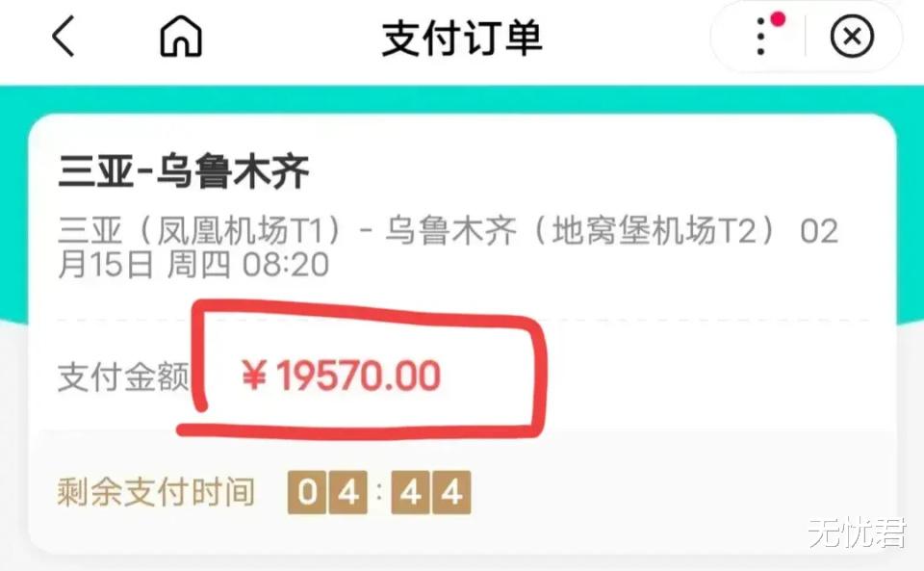Tap the 支付金额 label
This screenshot has width=924, height=571.
tap(124, 377)
